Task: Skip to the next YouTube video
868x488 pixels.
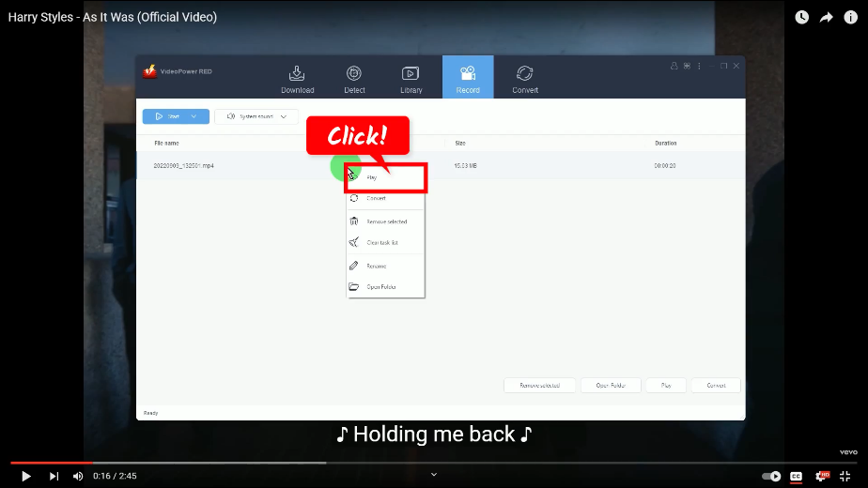Action: click(x=54, y=476)
